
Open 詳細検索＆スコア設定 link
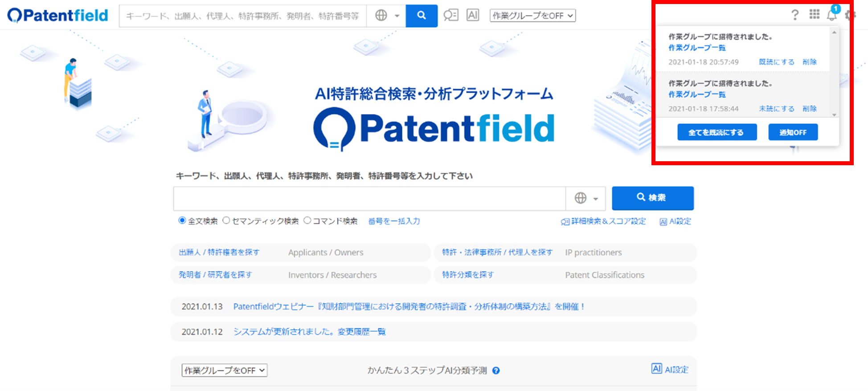[603, 221]
